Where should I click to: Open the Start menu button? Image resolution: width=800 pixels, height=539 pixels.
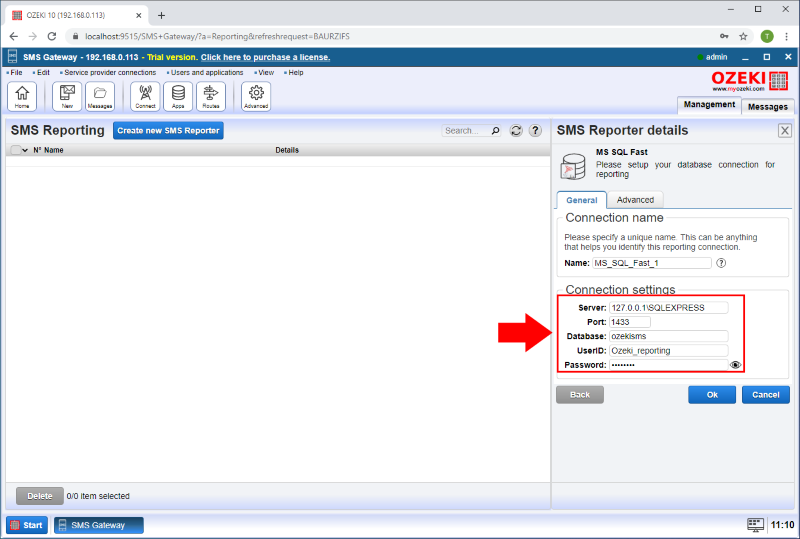click(27, 525)
